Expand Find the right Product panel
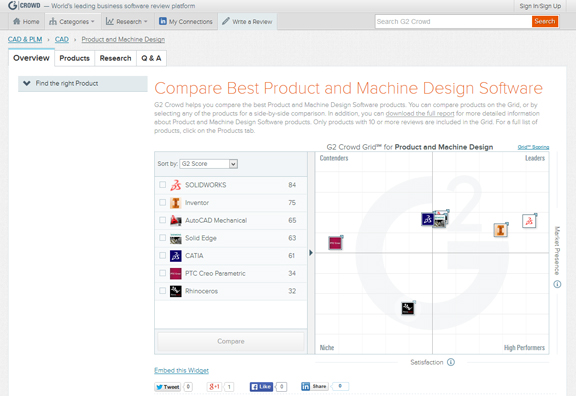Screen dimensions: 576x396 coord(83,84)
